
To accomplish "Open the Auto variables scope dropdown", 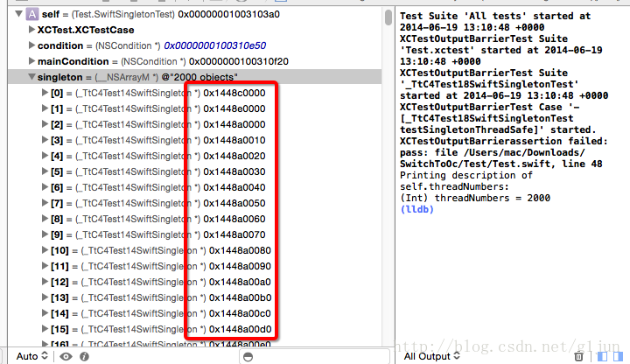I will (31, 356).
